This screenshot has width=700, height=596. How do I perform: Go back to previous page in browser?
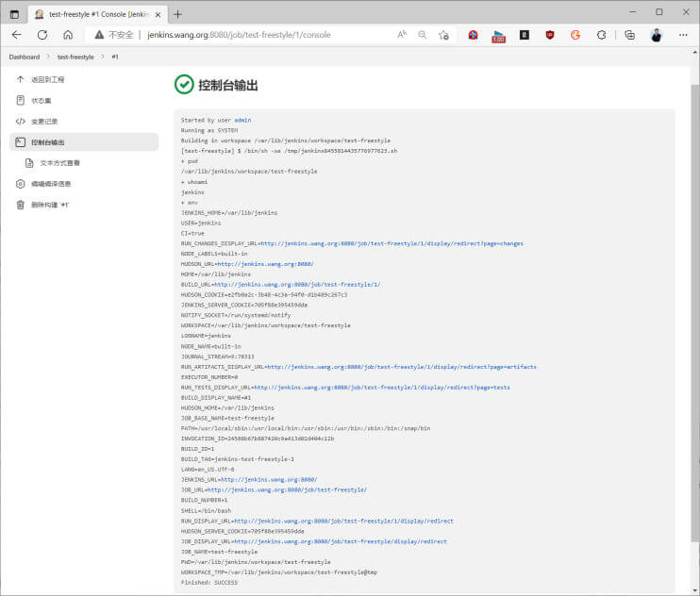click(17, 35)
